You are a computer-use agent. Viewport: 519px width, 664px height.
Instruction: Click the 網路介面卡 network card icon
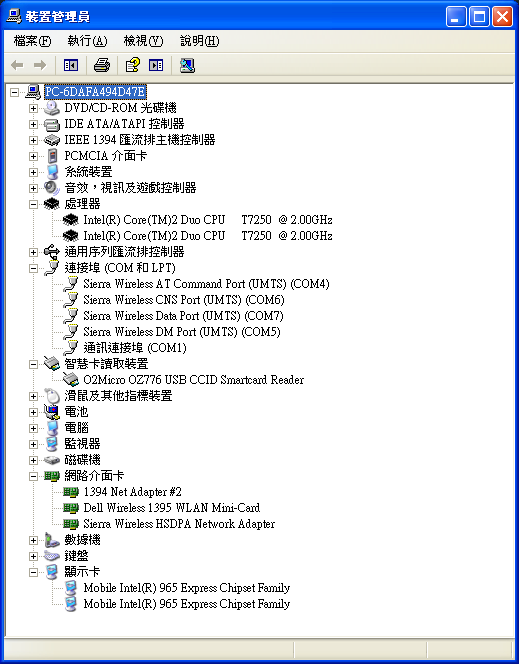point(52,476)
